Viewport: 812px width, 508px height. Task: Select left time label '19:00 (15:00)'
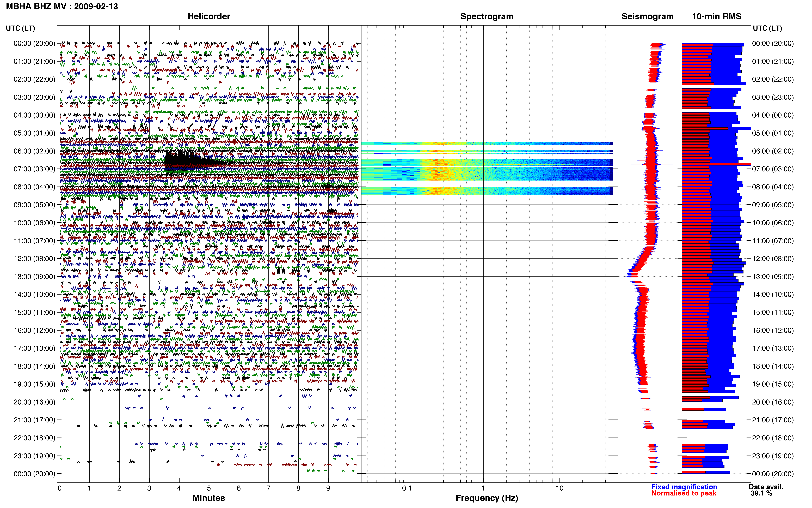coord(34,384)
